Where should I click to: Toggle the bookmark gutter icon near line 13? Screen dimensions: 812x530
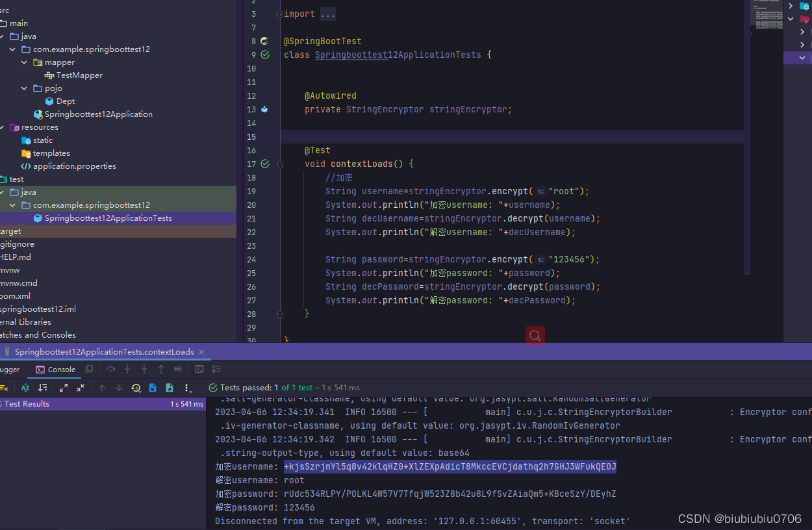click(x=264, y=109)
